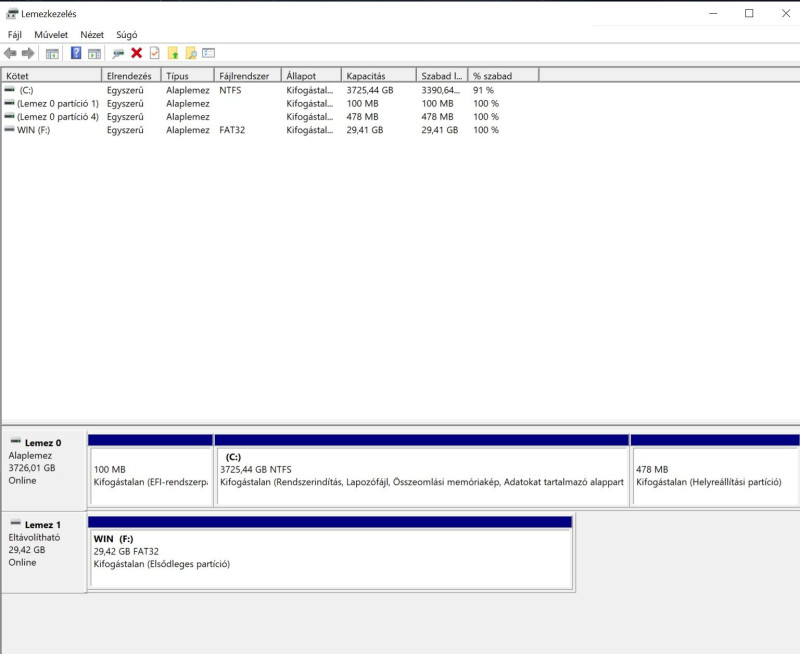Sort by the Elrendezés column header
The image size is (800, 654).
pos(132,76)
